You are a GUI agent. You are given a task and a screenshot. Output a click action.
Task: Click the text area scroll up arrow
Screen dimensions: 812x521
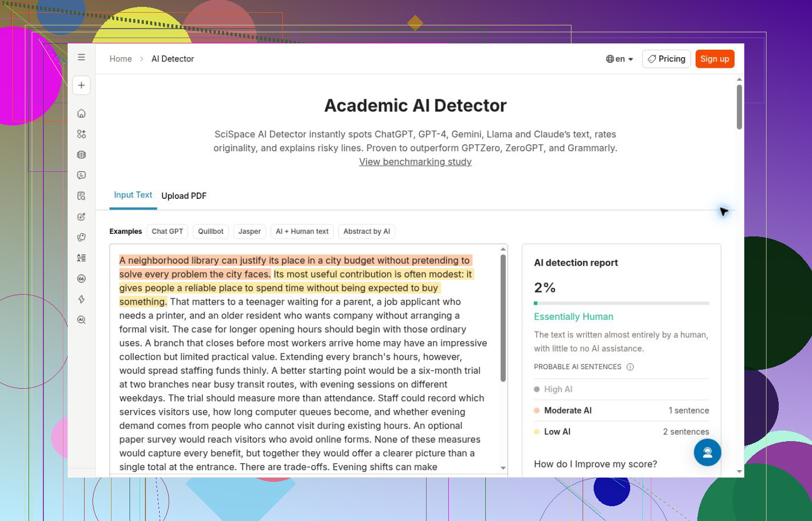503,249
